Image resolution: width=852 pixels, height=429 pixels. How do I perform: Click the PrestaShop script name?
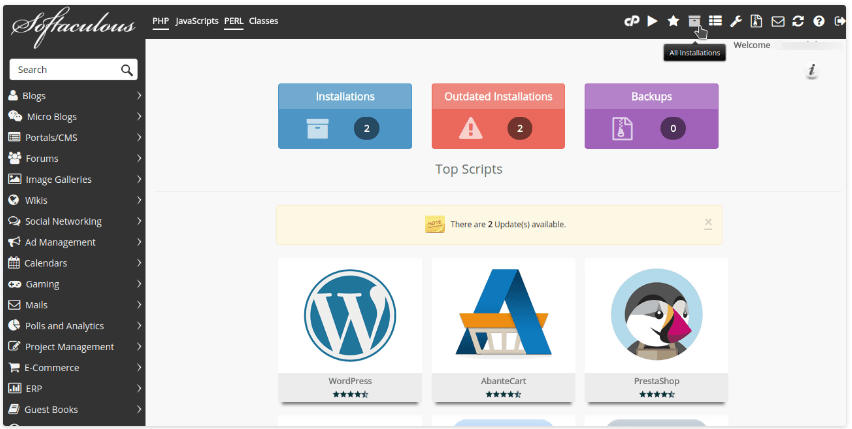point(656,381)
